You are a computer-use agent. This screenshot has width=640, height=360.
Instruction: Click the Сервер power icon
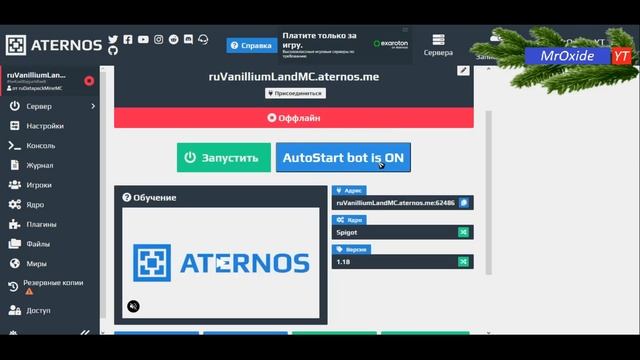tap(15, 106)
